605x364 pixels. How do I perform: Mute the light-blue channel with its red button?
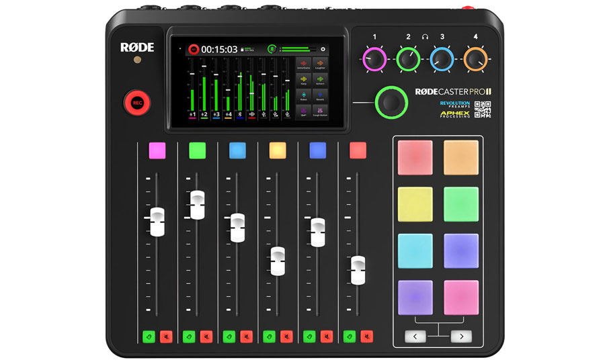coord(247,336)
